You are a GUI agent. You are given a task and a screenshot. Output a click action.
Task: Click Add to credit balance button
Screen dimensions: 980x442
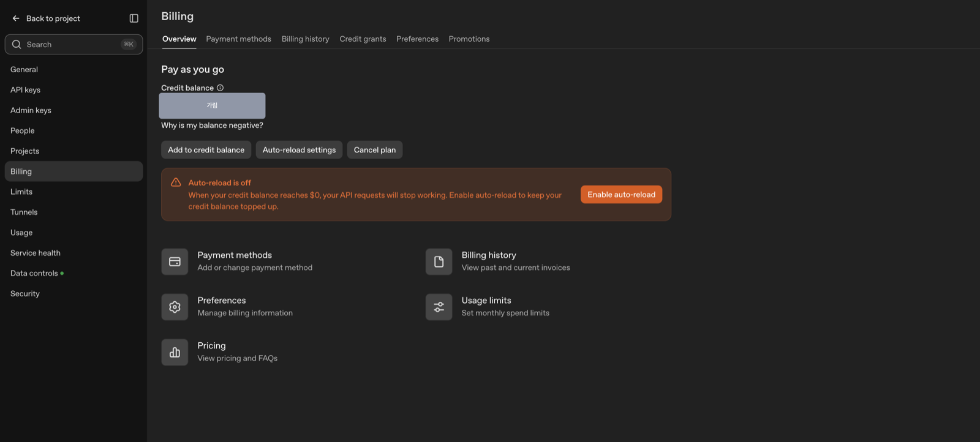pyautogui.click(x=206, y=150)
